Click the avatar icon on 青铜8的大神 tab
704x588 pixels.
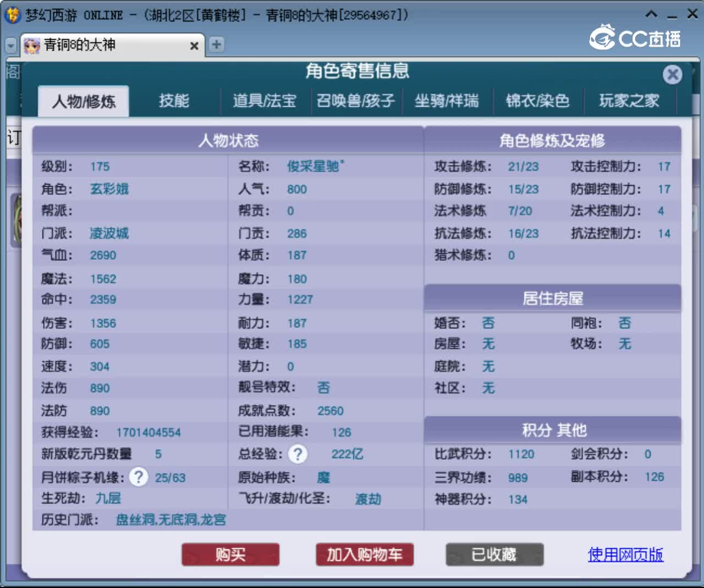coord(32,46)
